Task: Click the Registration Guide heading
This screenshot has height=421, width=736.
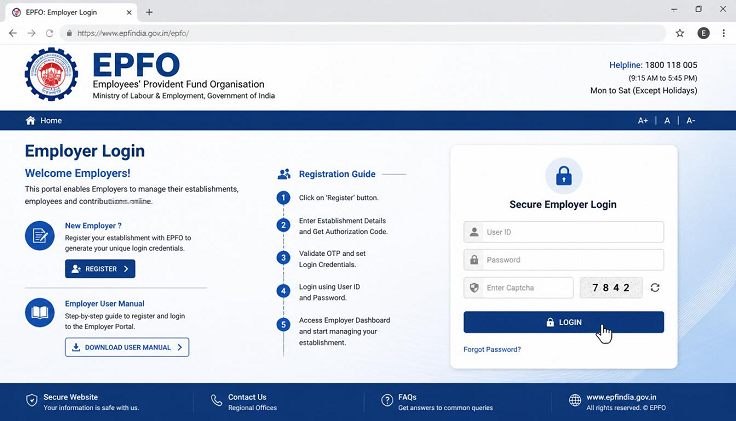Action: [337, 174]
